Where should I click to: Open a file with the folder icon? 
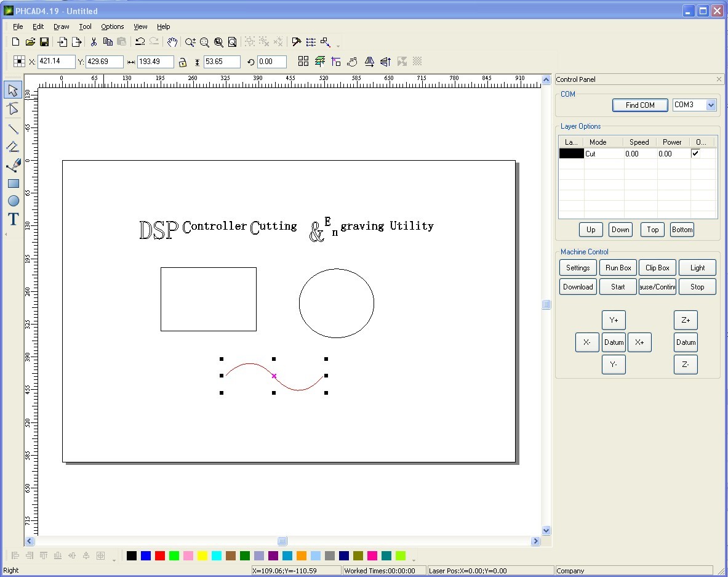tap(30, 42)
